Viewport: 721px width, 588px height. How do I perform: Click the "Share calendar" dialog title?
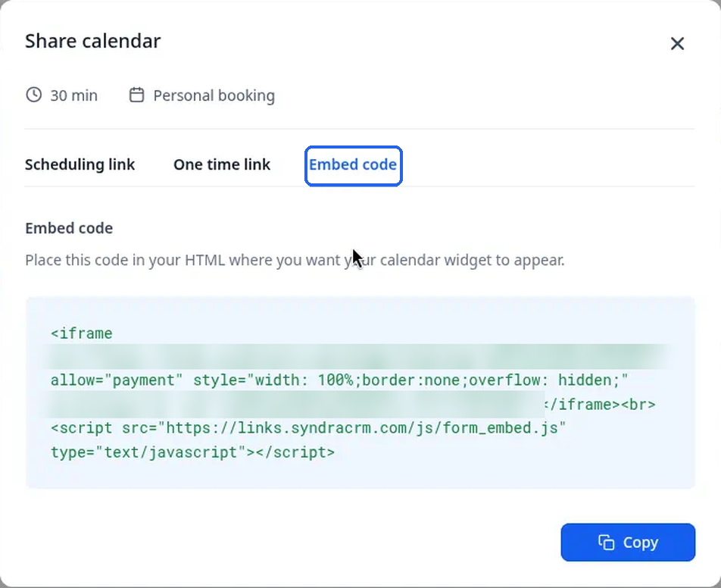click(93, 42)
